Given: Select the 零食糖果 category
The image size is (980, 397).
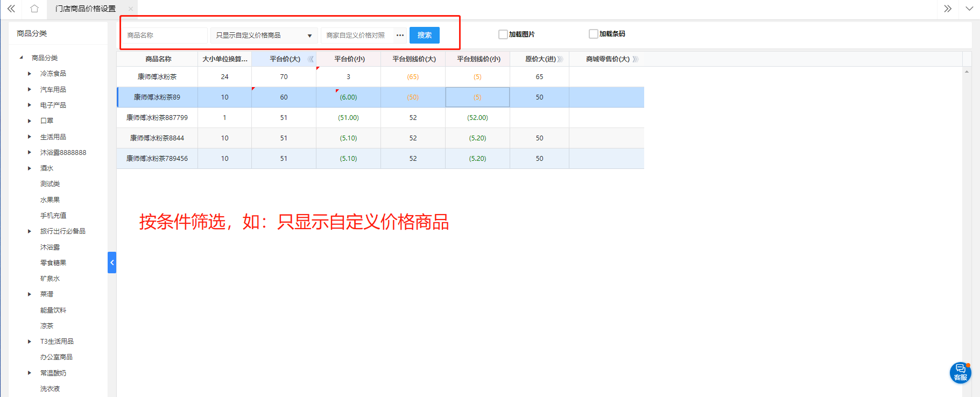Looking at the screenshot, I should (53, 263).
